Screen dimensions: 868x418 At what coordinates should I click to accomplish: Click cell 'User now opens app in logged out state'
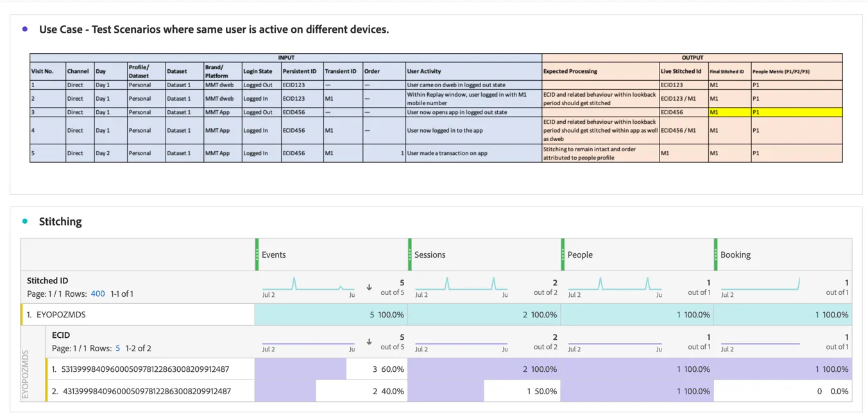(x=473, y=112)
